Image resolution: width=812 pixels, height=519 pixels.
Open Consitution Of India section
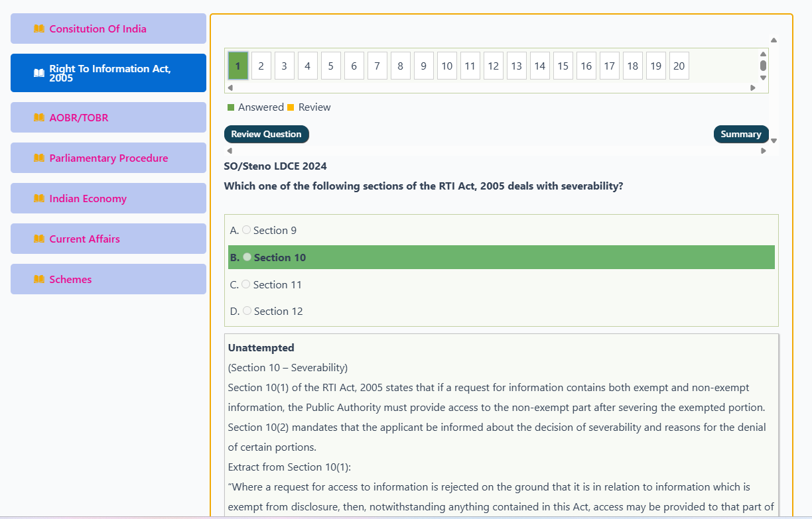[x=108, y=29]
